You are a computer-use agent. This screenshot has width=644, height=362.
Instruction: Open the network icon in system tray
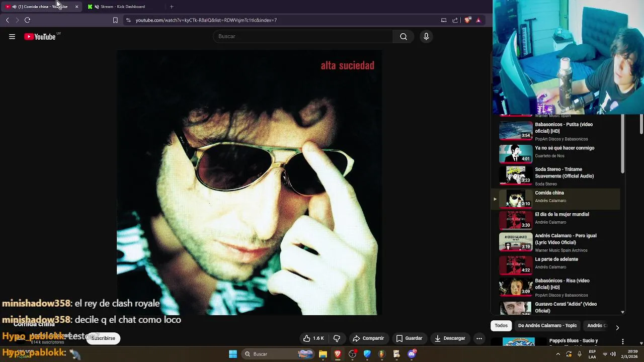(605, 354)
